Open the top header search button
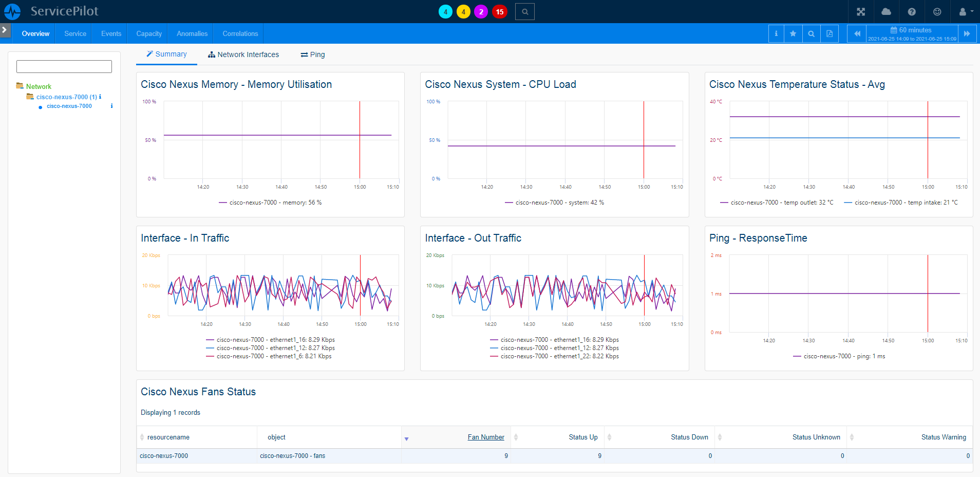The height and width of the screenshot is (477, 980). tap(524, 11)
